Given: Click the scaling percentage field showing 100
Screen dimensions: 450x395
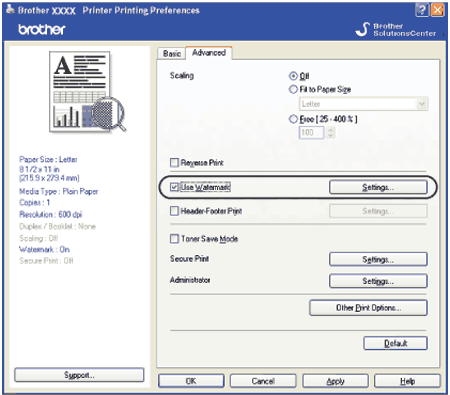Looking at the screenshot, I should [x=311, y=133].
